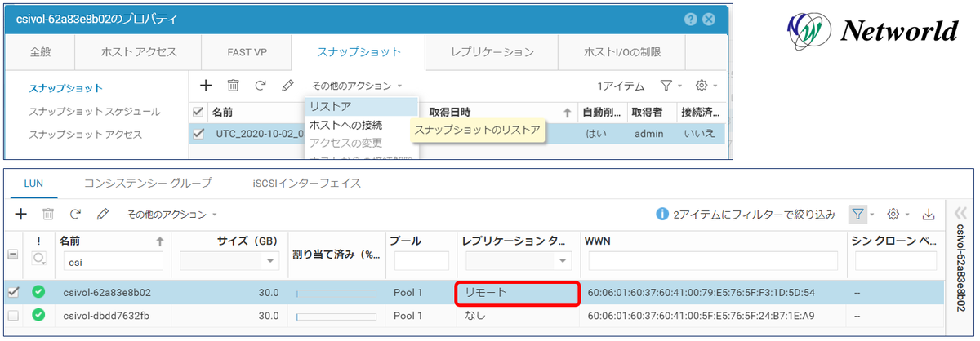Viewport: 980px width, 341px height.
Task: Open snapshot table settings gear
Action: click(x=701, y=85)
